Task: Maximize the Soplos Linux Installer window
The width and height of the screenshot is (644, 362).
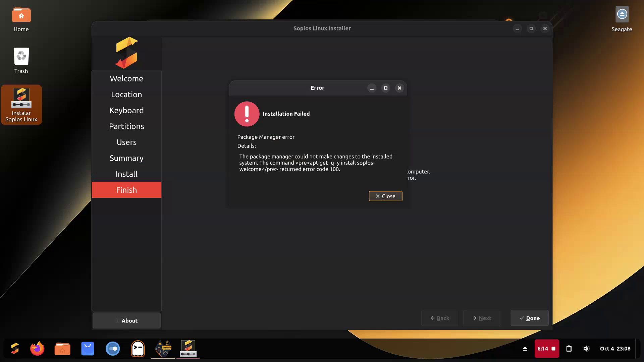Action: tap(531, 29)
